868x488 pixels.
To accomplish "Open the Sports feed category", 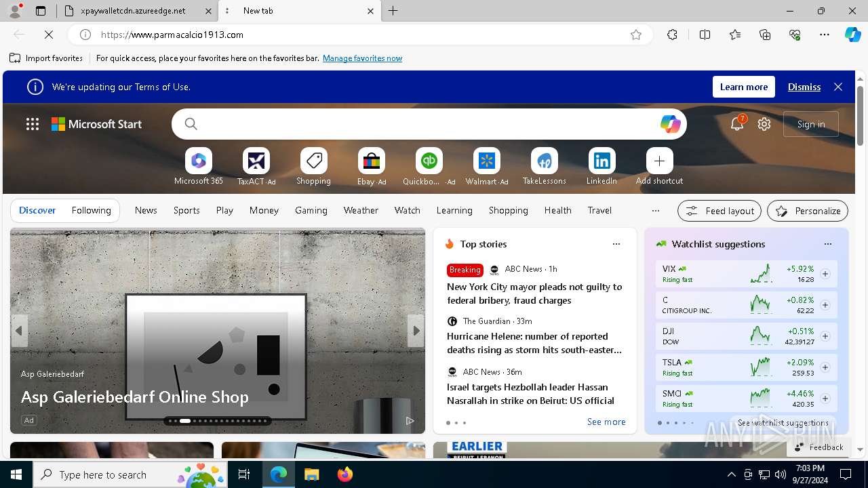I will [186, 211].
